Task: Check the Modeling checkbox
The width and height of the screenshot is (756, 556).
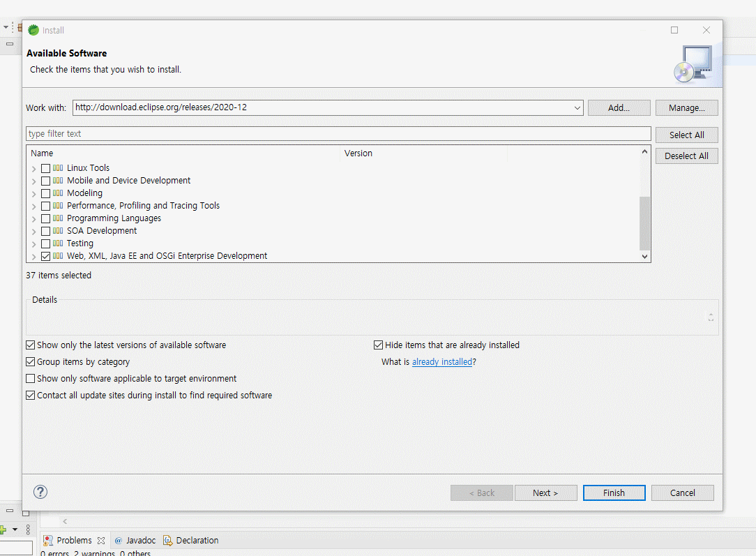Action: pos(46,193)
